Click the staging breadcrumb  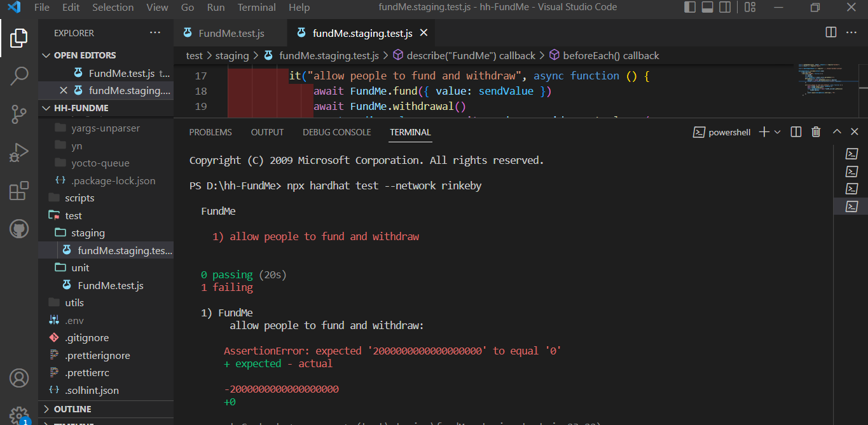click(x=232, y=56)
